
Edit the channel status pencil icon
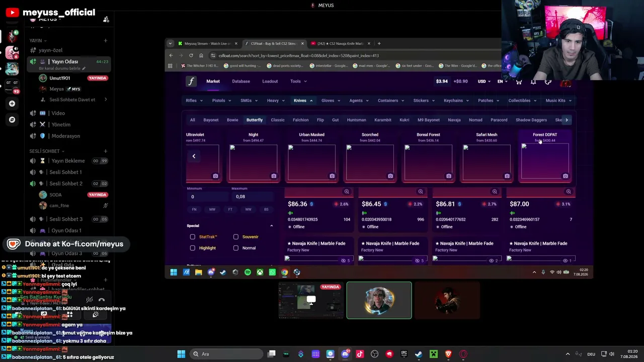pos(84,68)
